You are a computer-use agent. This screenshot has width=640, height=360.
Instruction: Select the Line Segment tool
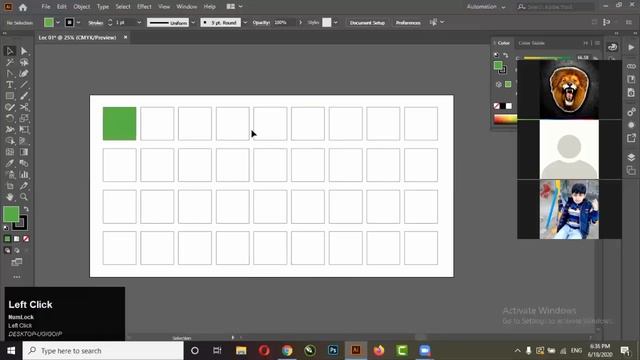pos(24,85)
